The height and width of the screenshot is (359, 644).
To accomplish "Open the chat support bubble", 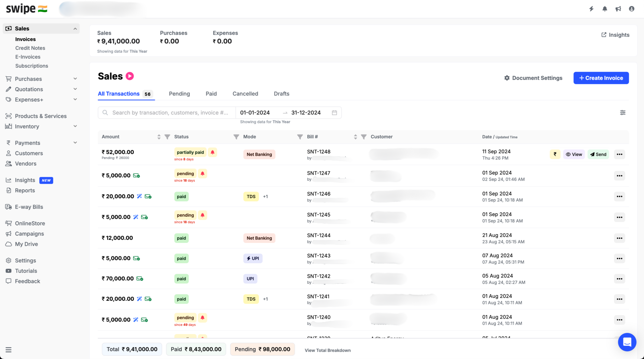I will (x=627, y=342).
